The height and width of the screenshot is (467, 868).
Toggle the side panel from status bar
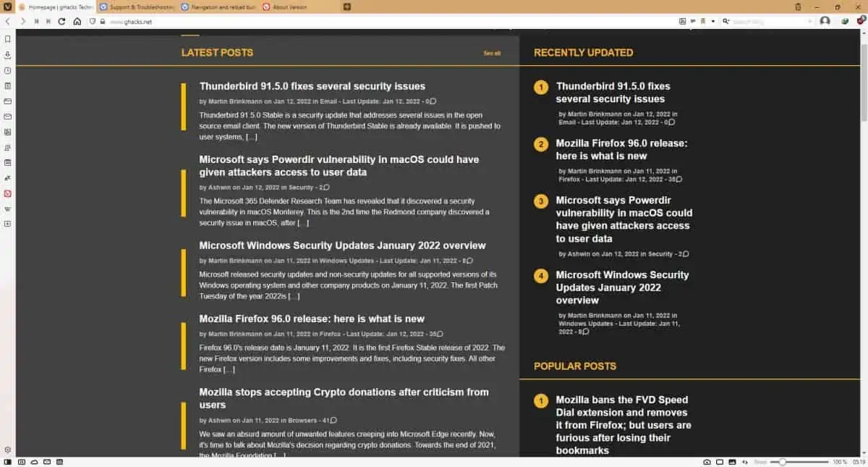click(x=7, y=461)
